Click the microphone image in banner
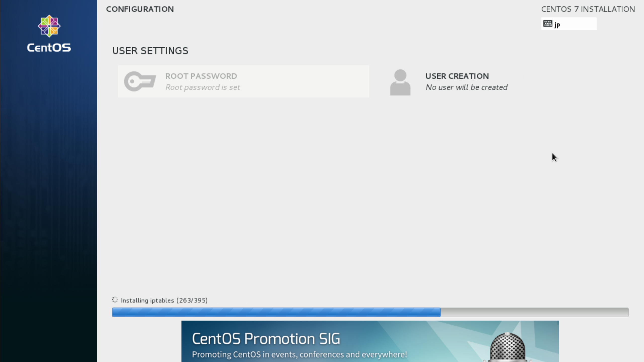The height and width of the screenshot is (362, 644). tap(507, 347)
